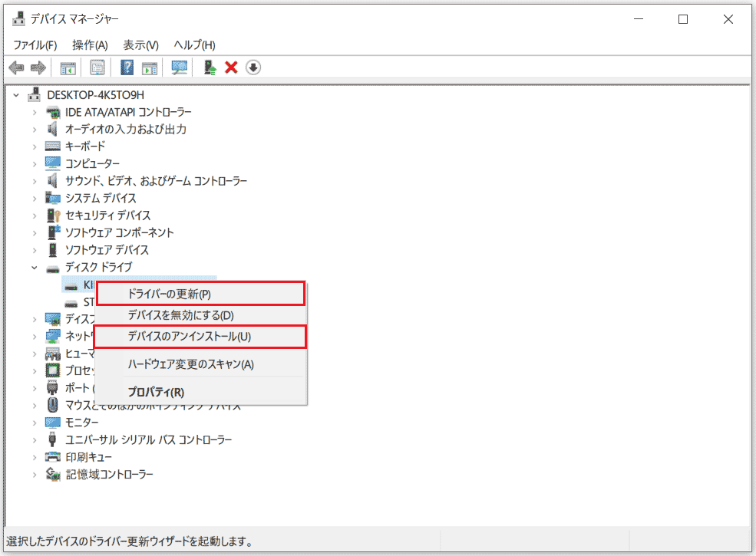Viewport: 756px width, 556px height.
Task: Expand the キーボード tree node
Action: 35,146
